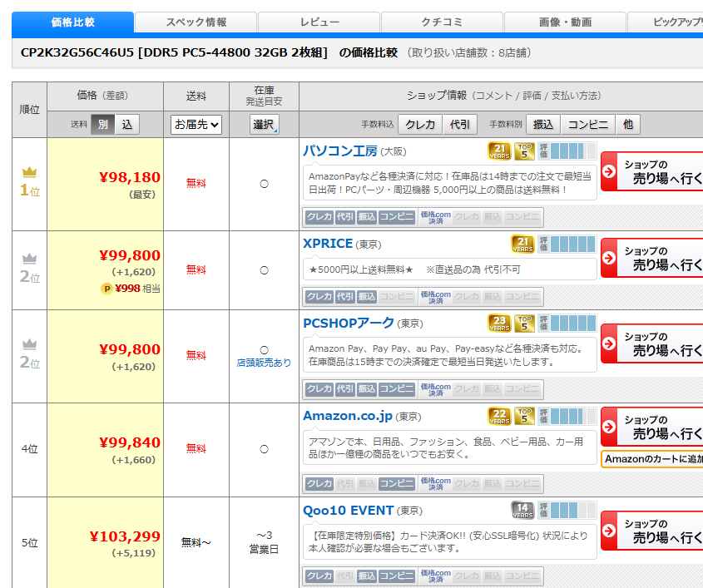The image size is (703, 588).
Task: Filter by 他 payment methods
Action: point(628,125)
